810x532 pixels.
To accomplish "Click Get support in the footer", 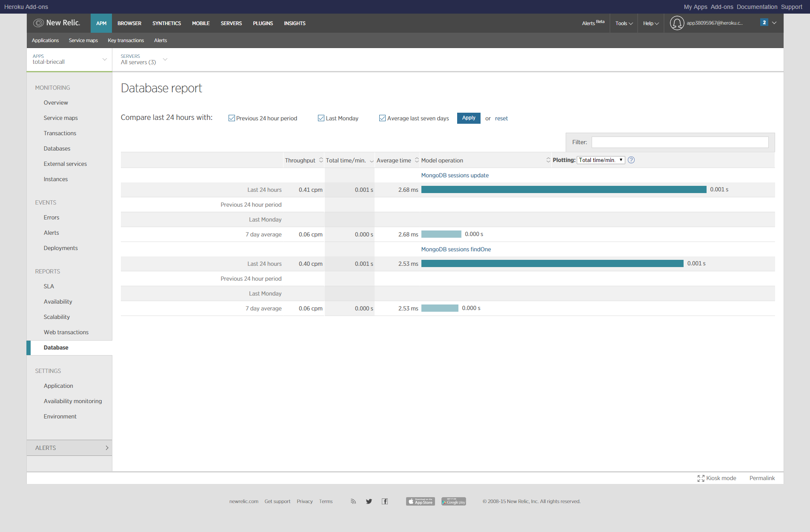I will pos(277,501).
